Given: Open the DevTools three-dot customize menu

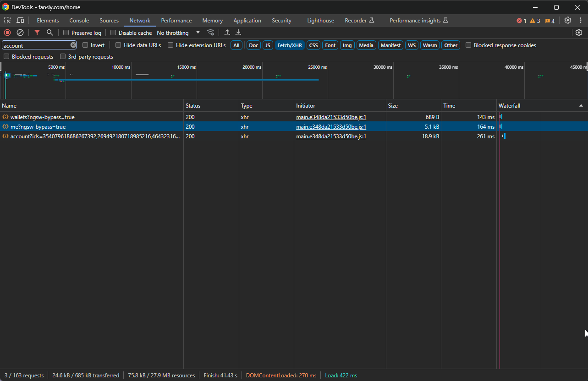Looking at the screenshot, I should [x=581, y=21].
